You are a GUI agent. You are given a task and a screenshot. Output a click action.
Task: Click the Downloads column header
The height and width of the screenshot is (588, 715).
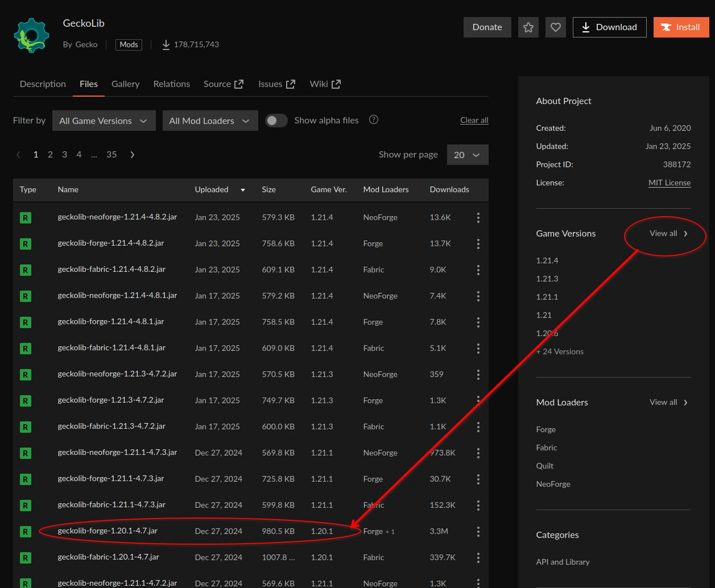pos(449,189)
